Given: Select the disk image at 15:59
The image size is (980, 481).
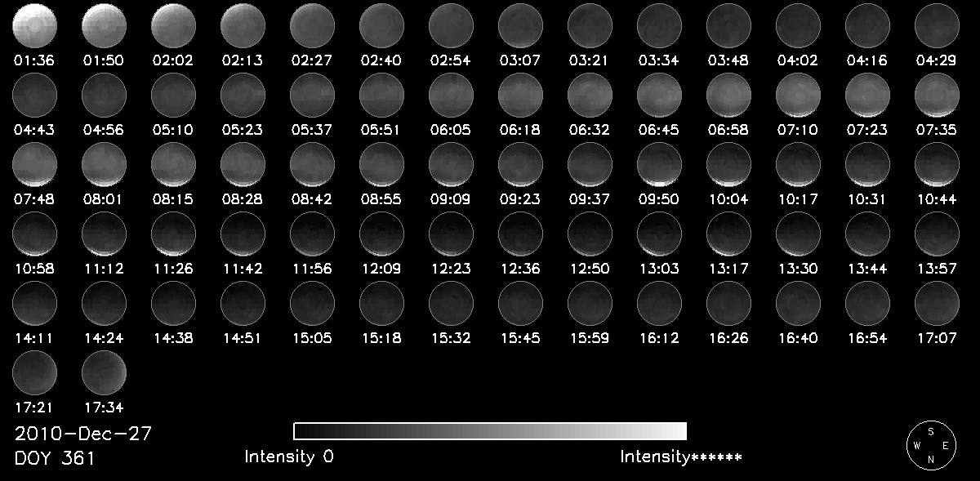Looking at the screenshot, I should [x=590, y=303].
